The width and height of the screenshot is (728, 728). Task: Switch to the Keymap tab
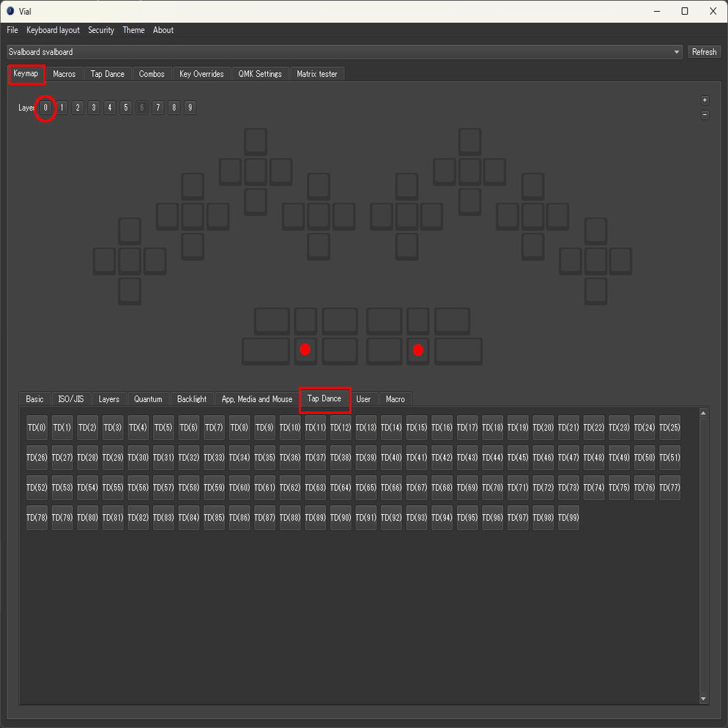[26, 74]
